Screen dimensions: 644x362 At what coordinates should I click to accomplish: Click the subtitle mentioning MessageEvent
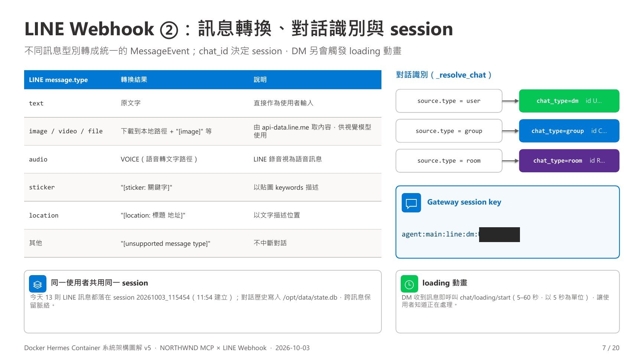coord(213,51)
